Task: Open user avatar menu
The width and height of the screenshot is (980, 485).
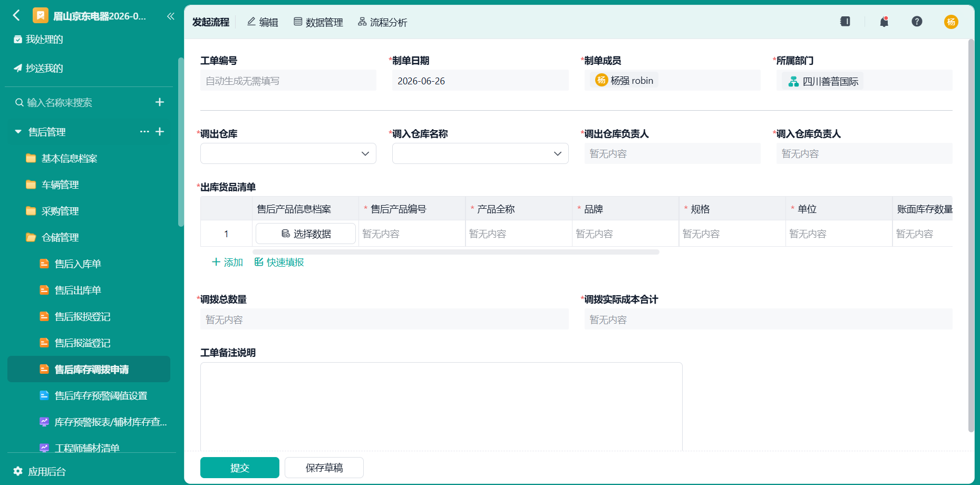Action: pos(951,22)
